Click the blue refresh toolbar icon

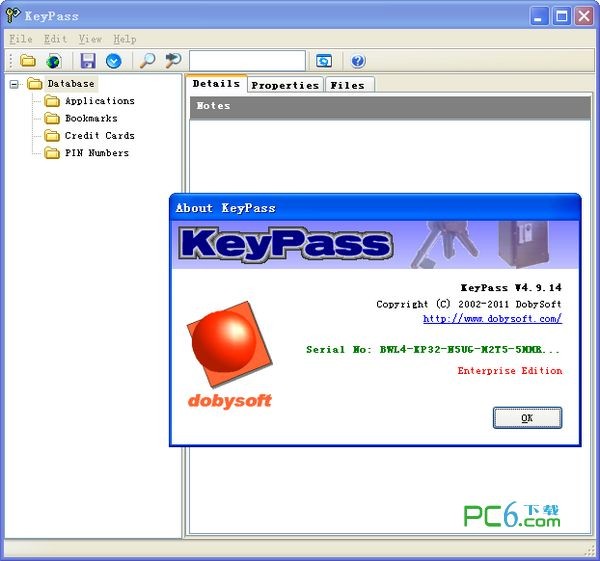tap(324, 61)
